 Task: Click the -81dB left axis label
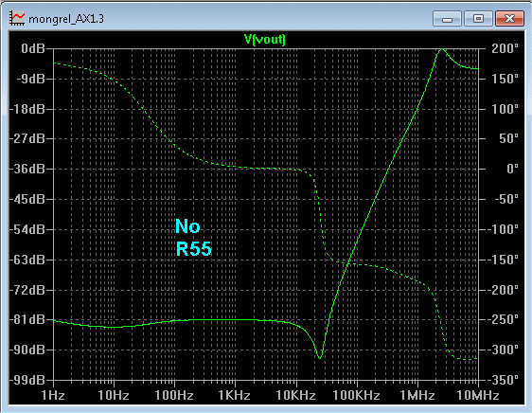point(27,319)
